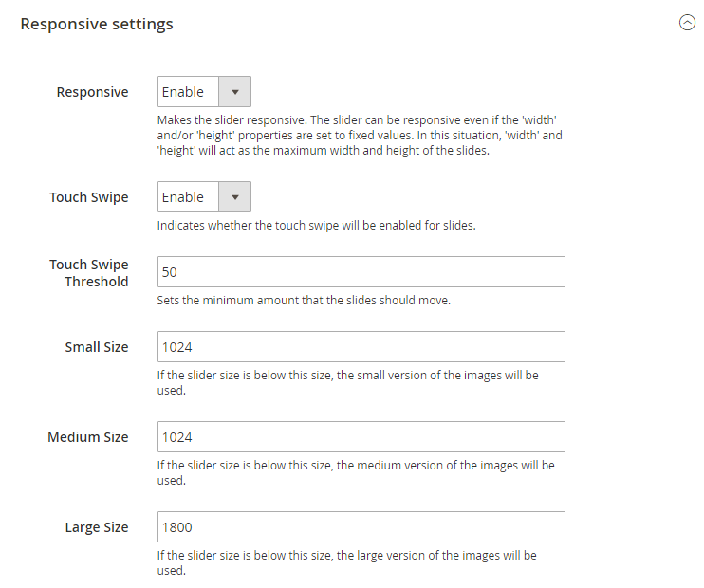
Task: Click the Small Size label
Action: [x=97, y=347]
